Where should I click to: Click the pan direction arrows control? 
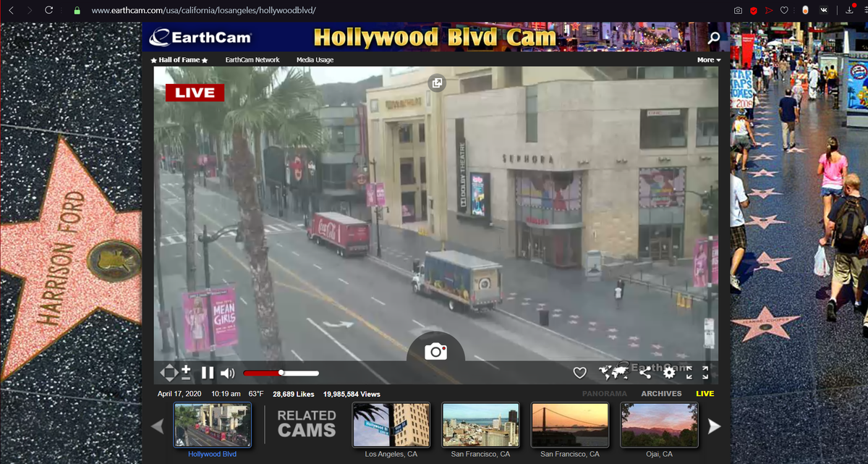169,373
